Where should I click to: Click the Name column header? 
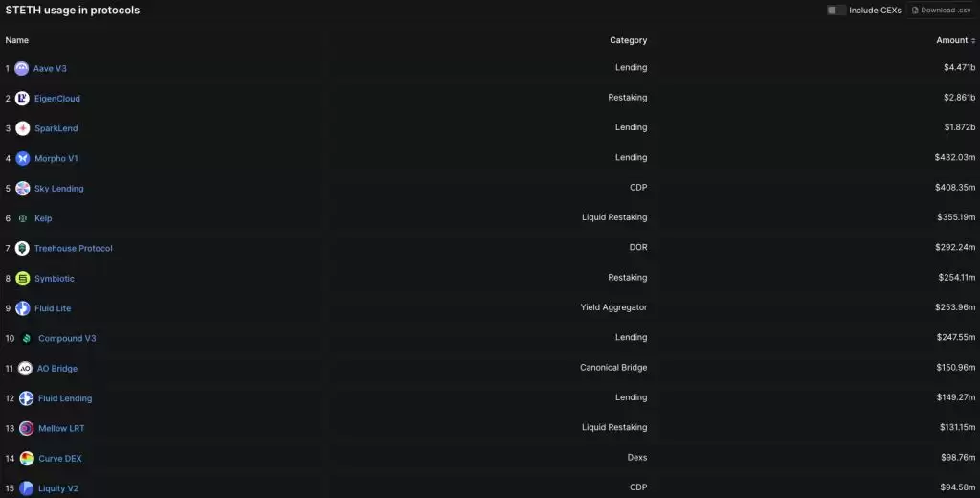click(x=17, y=40)
